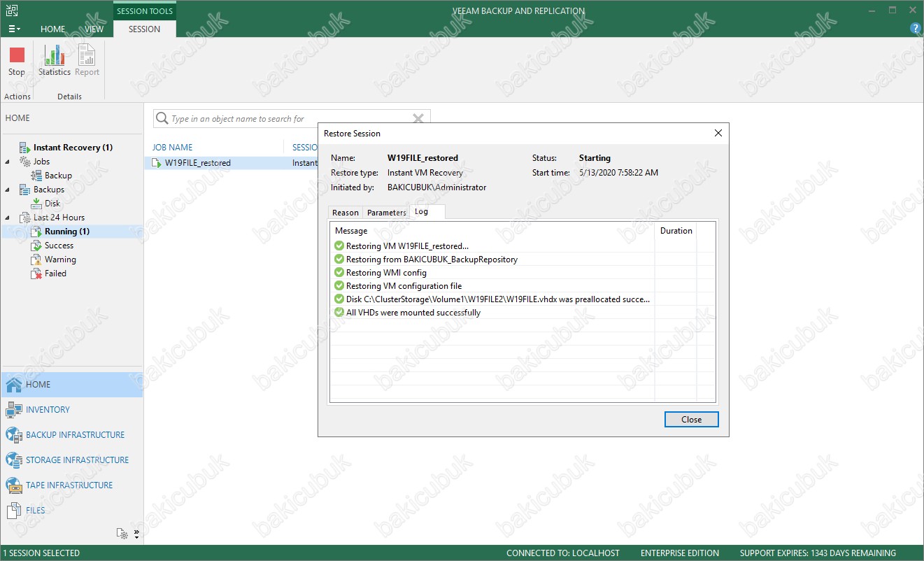Click the Duration column header
This screenshot has width=924, height=561.
coord(676,231)
